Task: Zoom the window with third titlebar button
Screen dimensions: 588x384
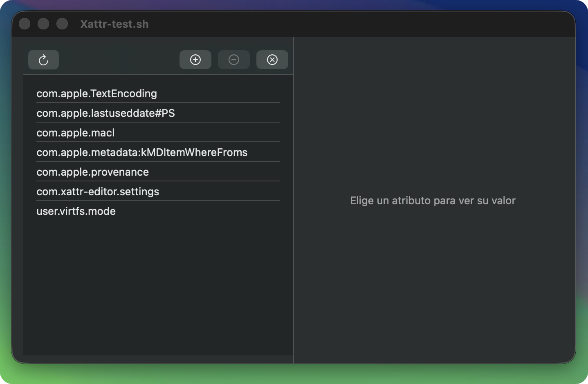Action: [x=62, y=24]
